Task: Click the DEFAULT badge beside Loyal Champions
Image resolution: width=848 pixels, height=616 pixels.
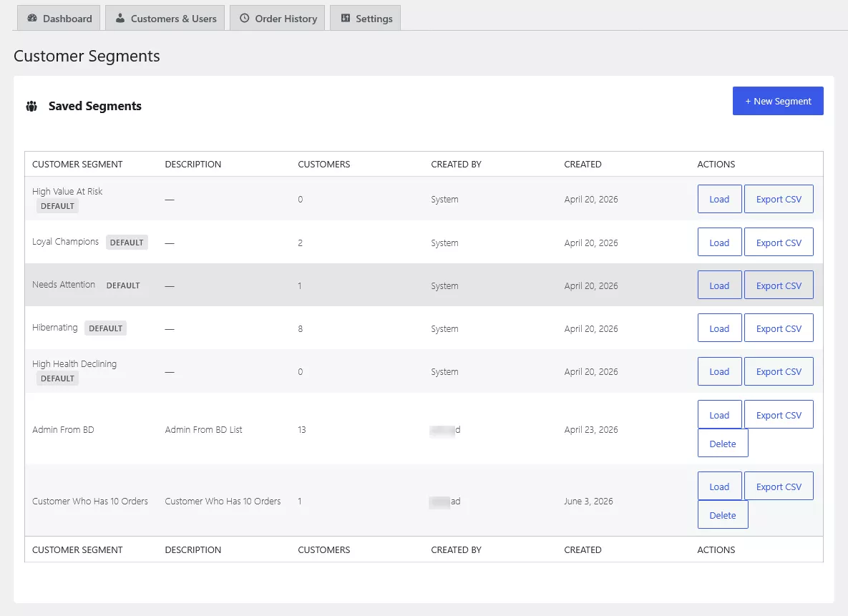Action: [127, 243]
